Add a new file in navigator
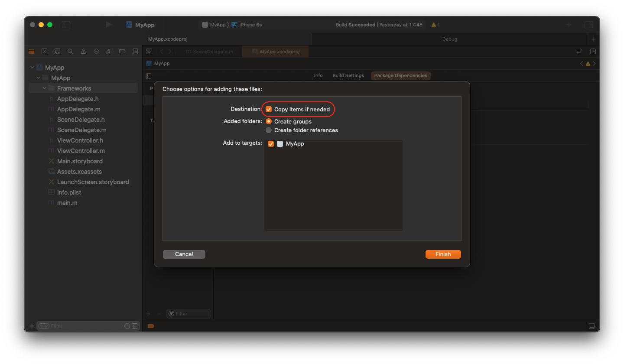Screen dimensions: 624x364 (32, 326)
